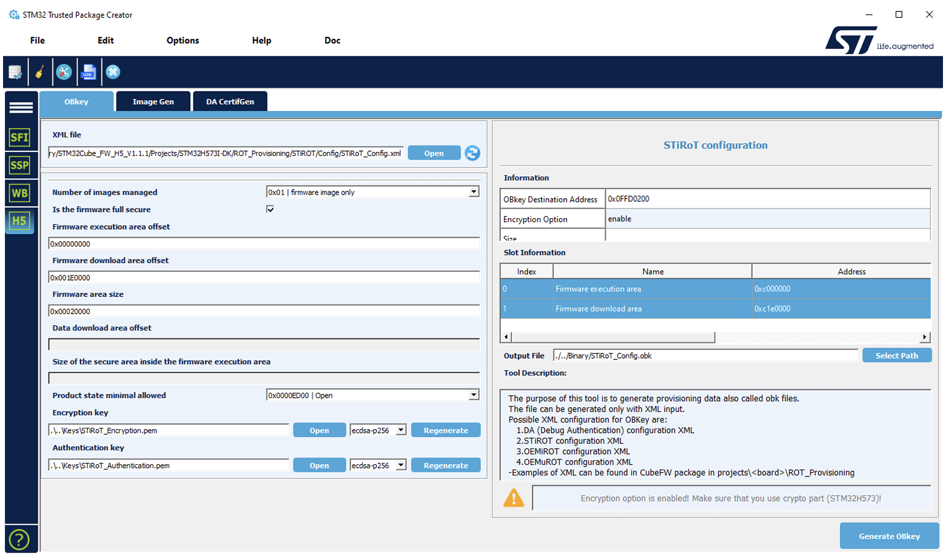This screenshot has width=946, height=560.
Task: Click Data download area offset field
Action: click(x=264, y=345)
